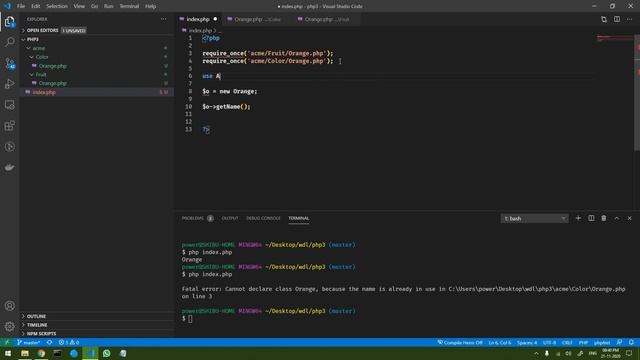Open the Run menu

(x=109, y=6)
